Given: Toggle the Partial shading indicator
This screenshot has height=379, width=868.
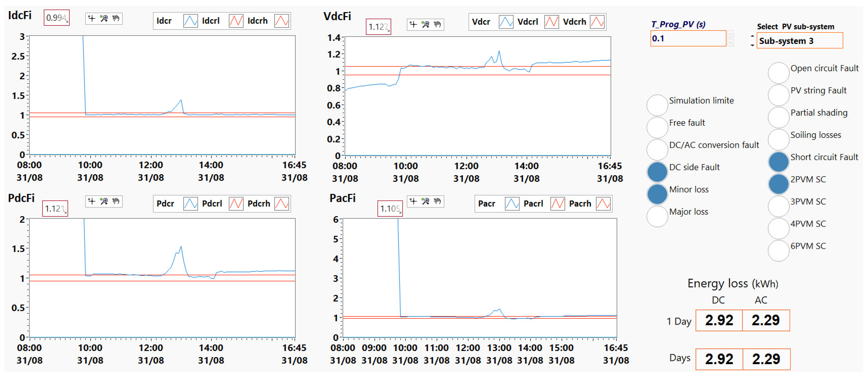Looking at the screenshot, I should point(778,117).
